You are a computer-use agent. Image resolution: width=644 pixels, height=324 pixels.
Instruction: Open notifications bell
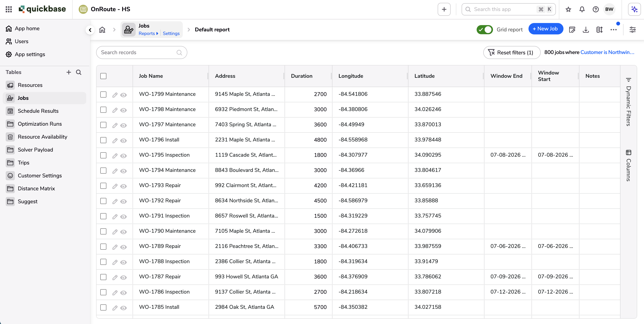pos(582,9)
